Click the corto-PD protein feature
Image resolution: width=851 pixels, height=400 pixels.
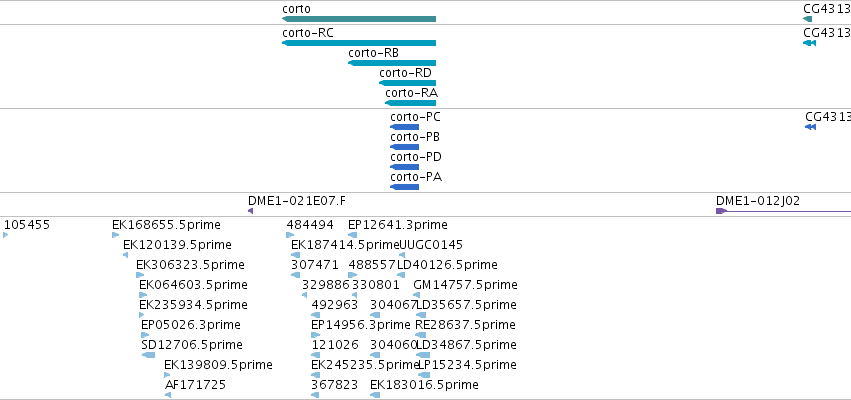coord(404,167)
